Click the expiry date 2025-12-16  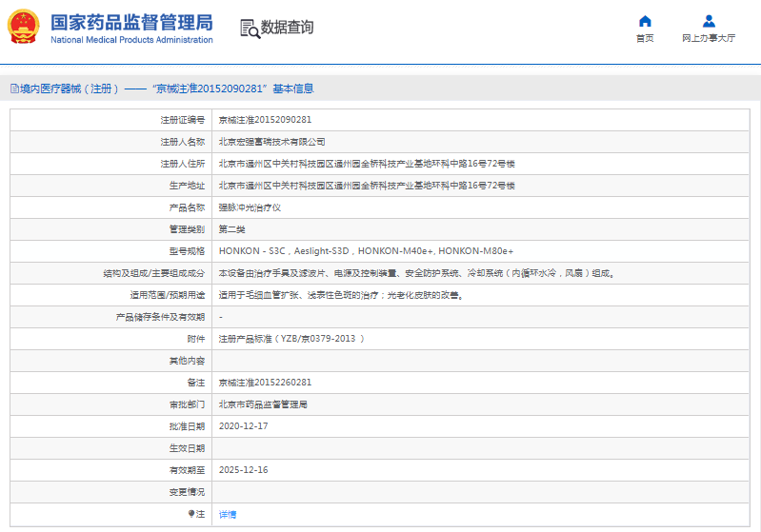(243, 470)
